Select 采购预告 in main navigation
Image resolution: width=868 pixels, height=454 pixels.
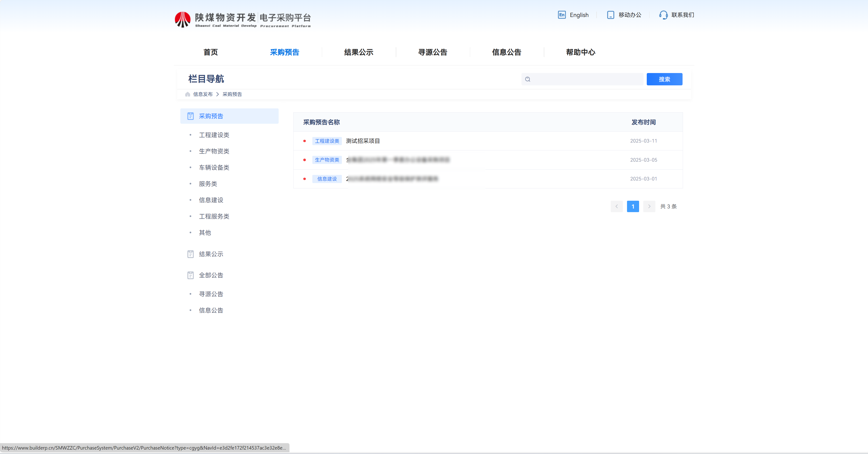click(x=284, y=52)
